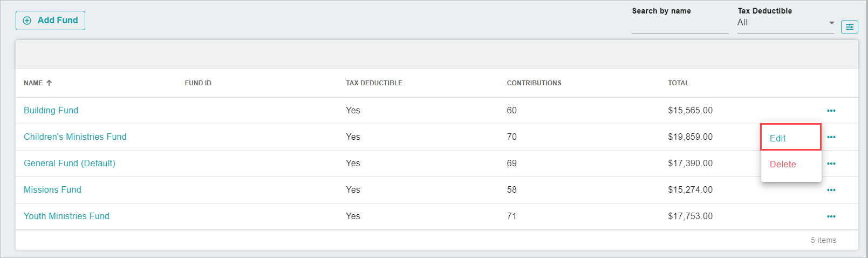This screenshot has height=258, width=868.
Task: Open the Building Fund link
Action: tap(51, 110)
